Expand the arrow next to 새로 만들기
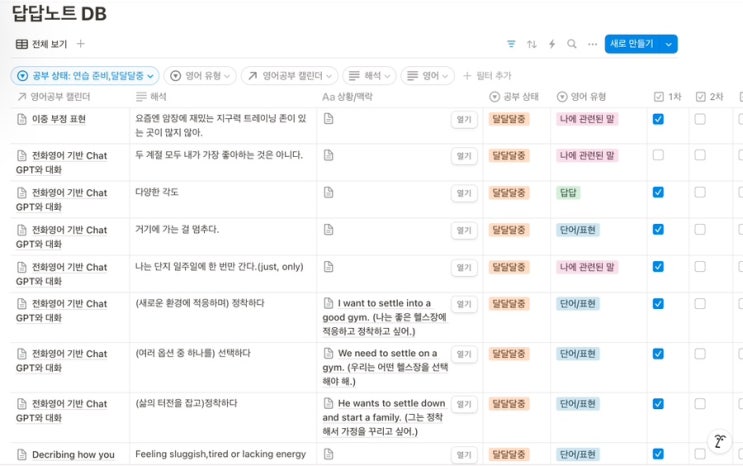The image size is (743, 466). [668, 44]
